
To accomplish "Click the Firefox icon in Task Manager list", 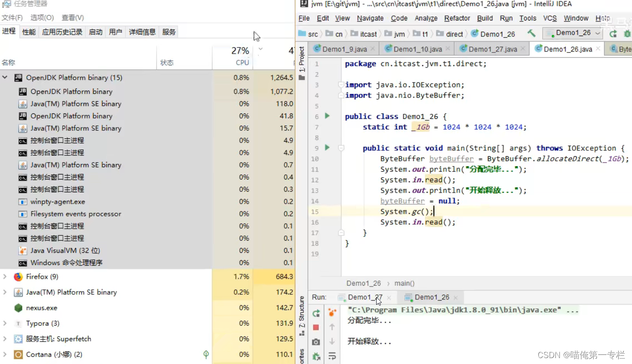I will (18, 277).
